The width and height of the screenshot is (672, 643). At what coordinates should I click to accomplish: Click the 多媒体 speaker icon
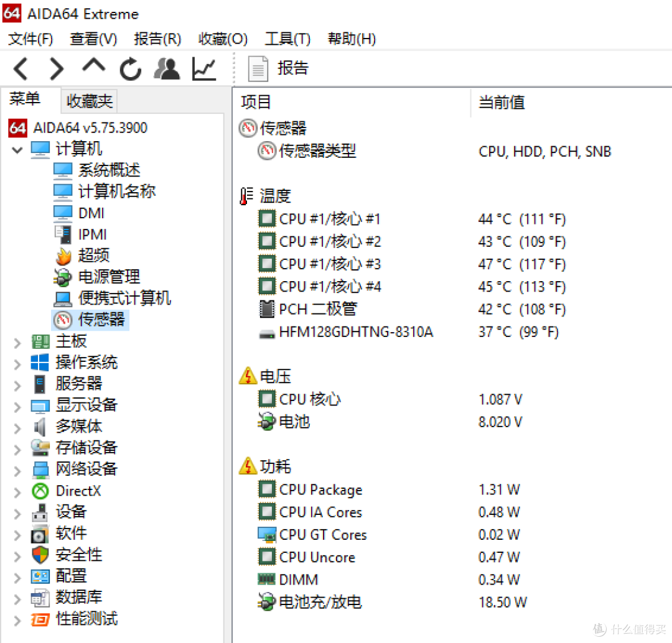coord(40,427)
